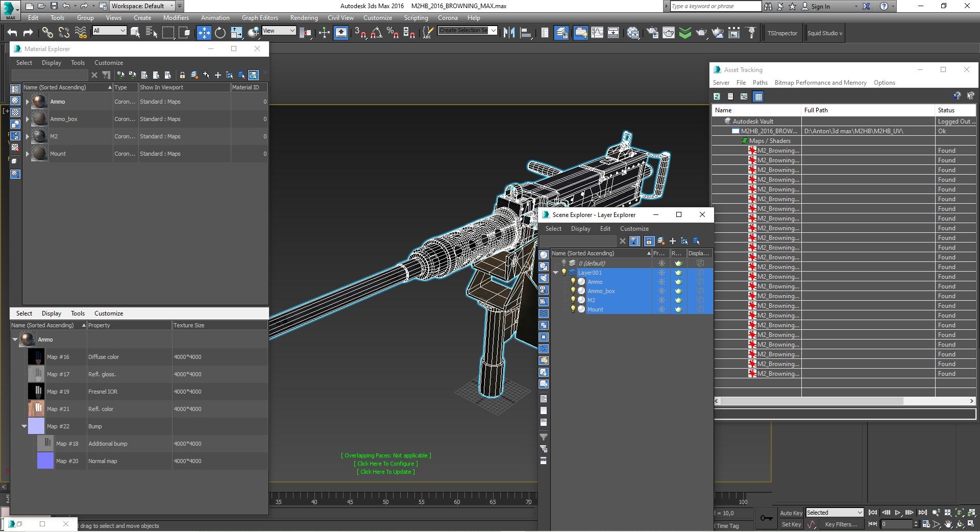Click the 'Click Here To Update' link

(385, 472)
